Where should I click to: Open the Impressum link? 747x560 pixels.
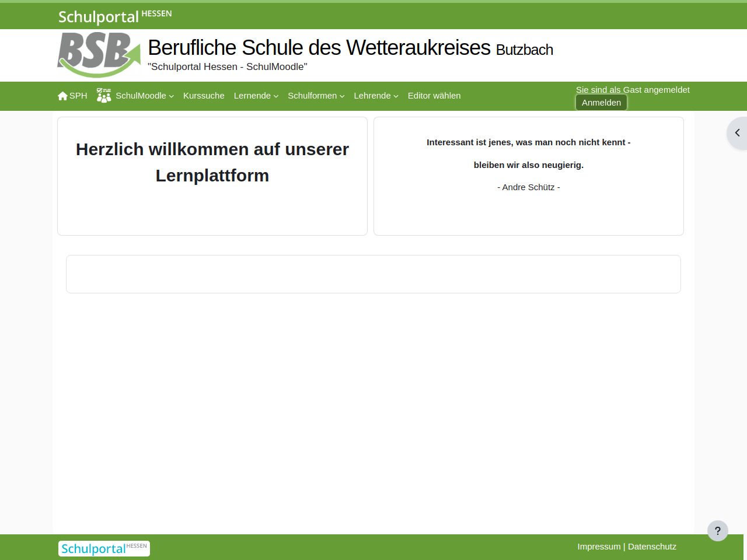(599, 547)
